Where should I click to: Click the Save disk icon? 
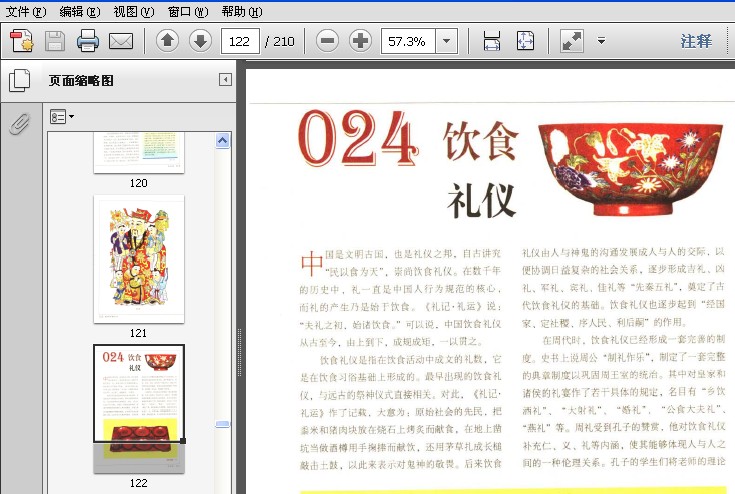[55, 41]
